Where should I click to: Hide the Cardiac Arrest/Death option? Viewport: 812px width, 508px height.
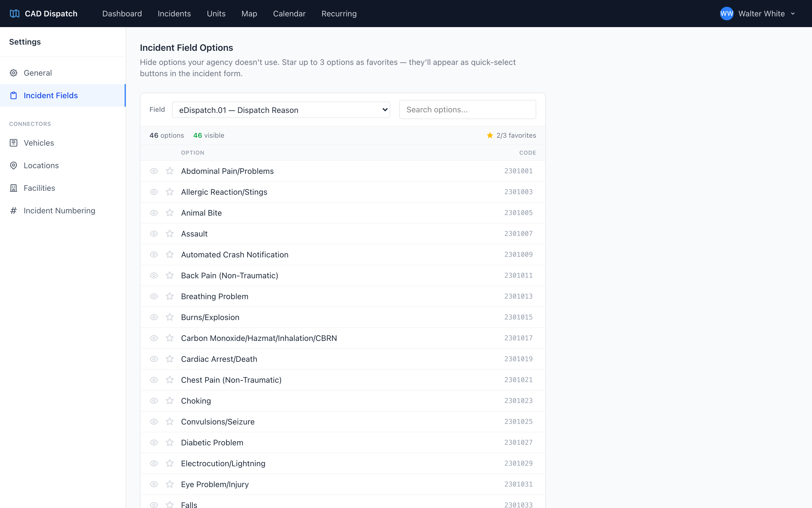pos(154,359)
